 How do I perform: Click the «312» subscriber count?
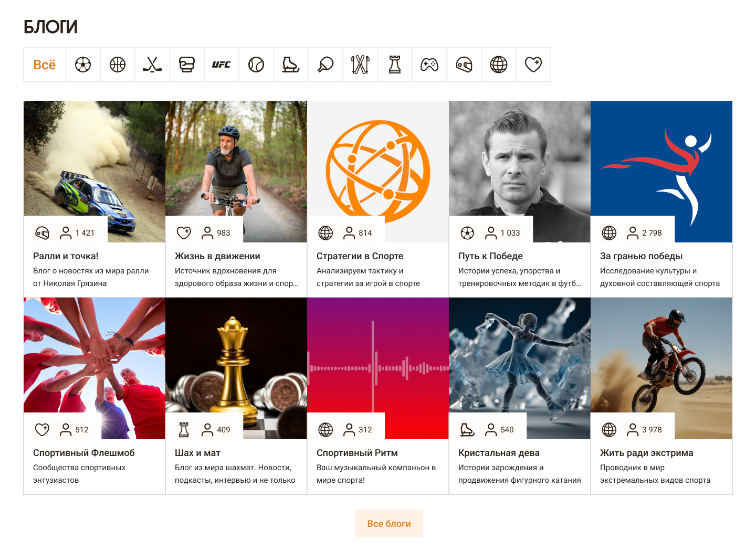365,430
